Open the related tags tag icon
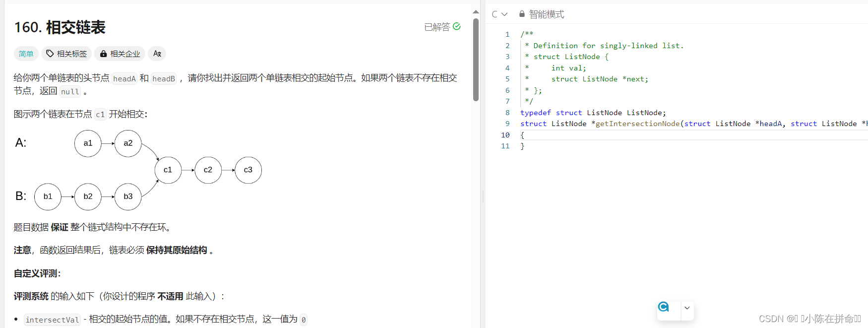 [50, 54]
